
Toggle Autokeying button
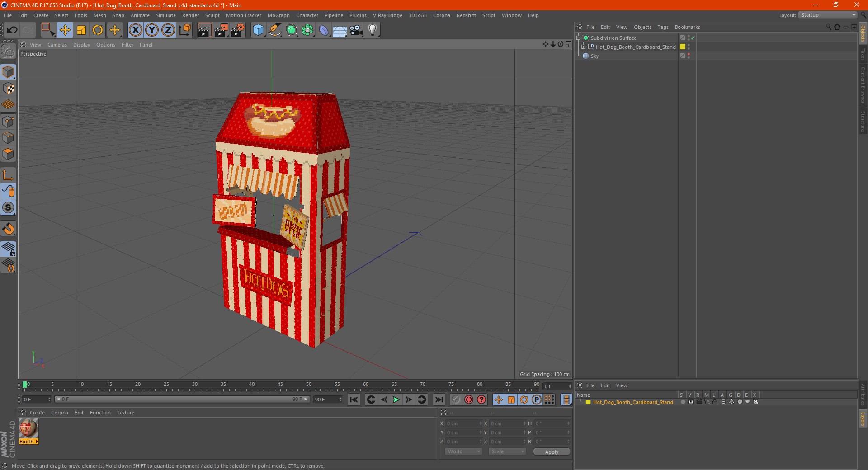(469, 399)
